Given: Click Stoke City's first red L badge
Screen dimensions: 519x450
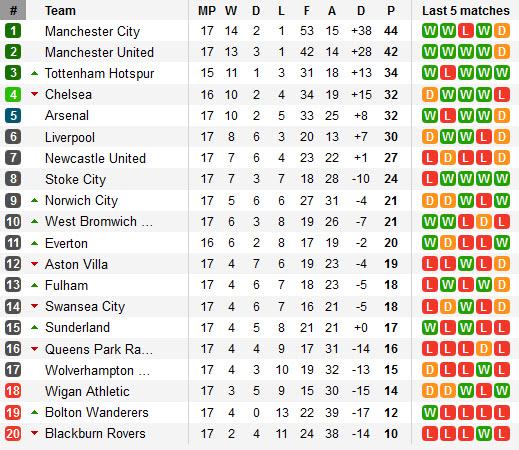Looking at the screenshot, I should click(x=430, y=179).
